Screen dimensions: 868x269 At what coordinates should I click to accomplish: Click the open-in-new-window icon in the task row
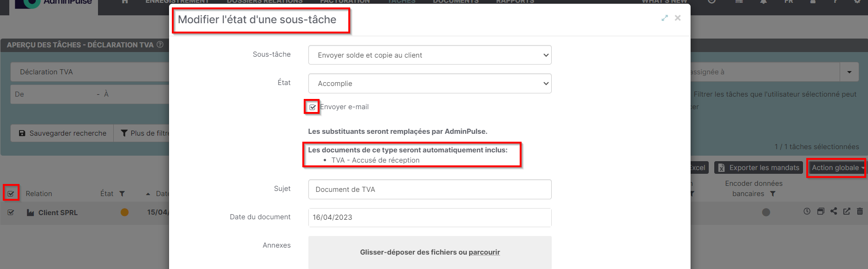tap(847, 211)
